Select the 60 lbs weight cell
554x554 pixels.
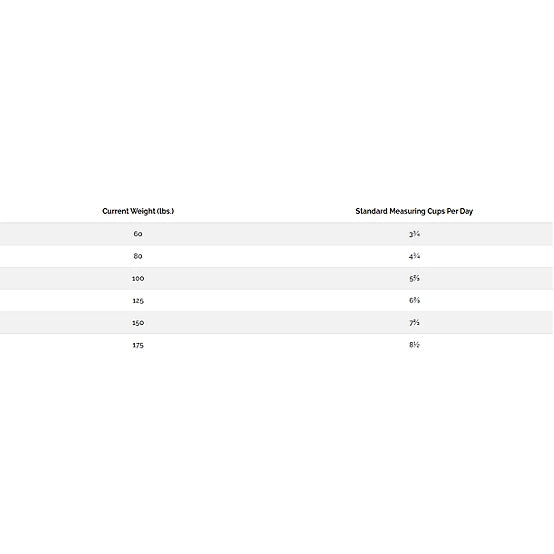click(138, 234)
